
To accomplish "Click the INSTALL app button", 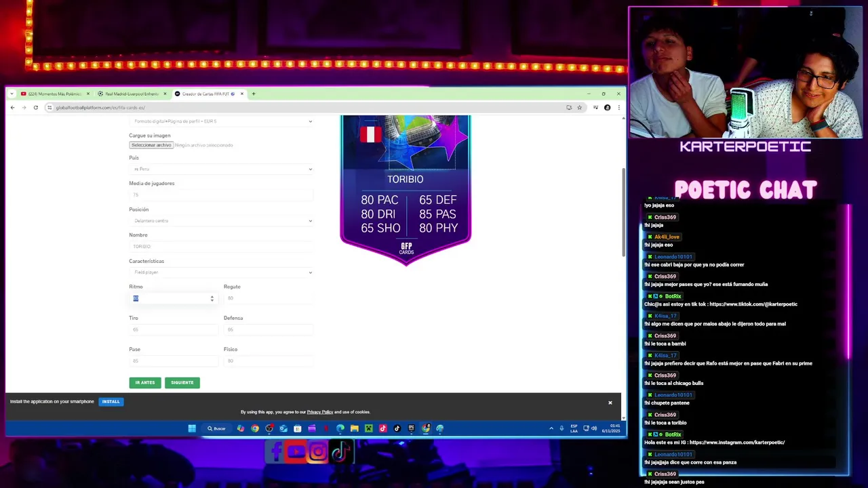I will point(111,401).
